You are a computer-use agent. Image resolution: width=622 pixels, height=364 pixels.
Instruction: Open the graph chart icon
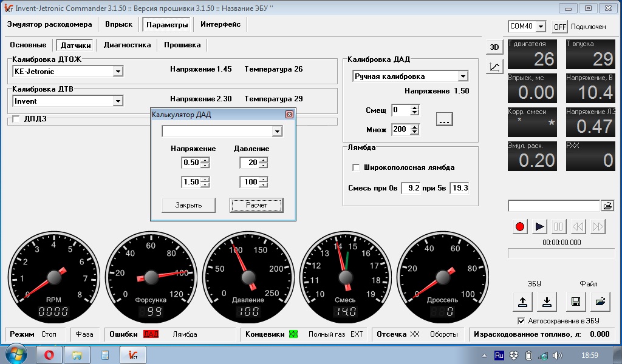(494, 67)
